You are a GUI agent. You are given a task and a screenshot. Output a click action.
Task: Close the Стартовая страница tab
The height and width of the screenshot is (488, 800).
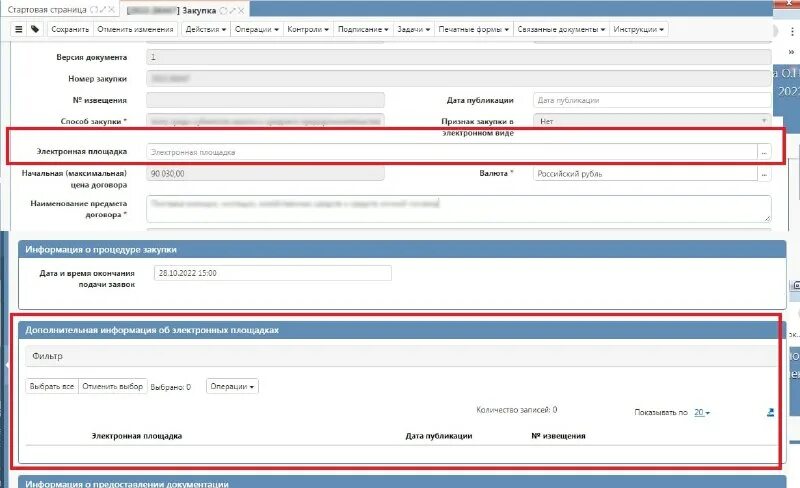(x=111, y=10)
